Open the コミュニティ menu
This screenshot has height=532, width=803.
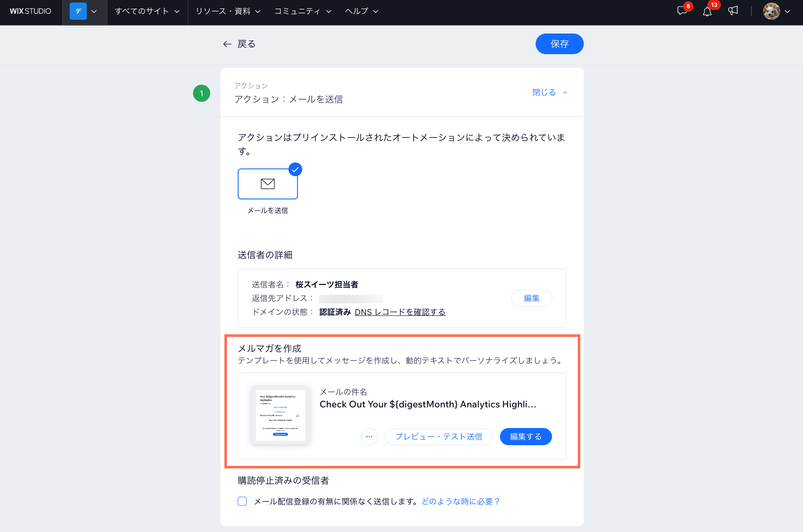click(x=303, y=11)
